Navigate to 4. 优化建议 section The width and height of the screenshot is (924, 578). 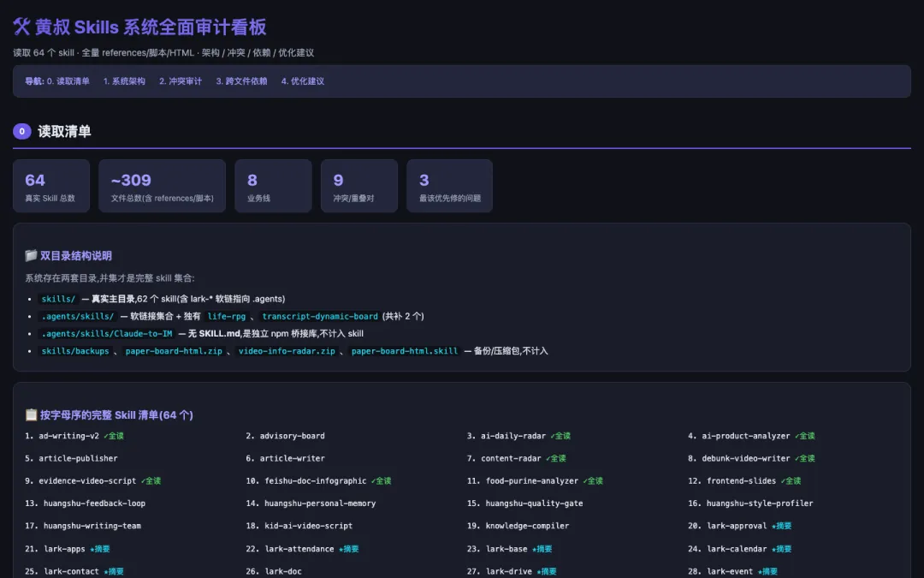[303, 81]
